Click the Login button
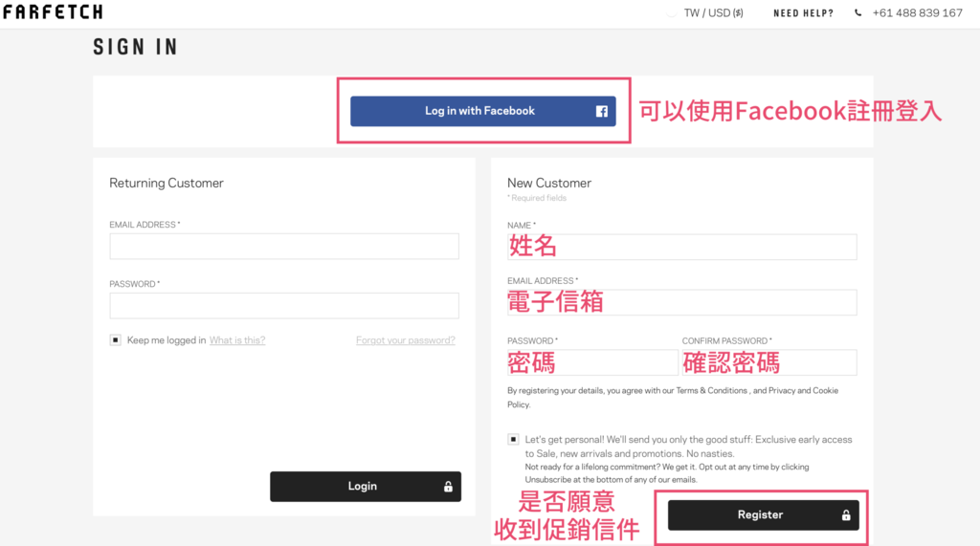Viewport: 980px width, 546px height. point(366,487)
